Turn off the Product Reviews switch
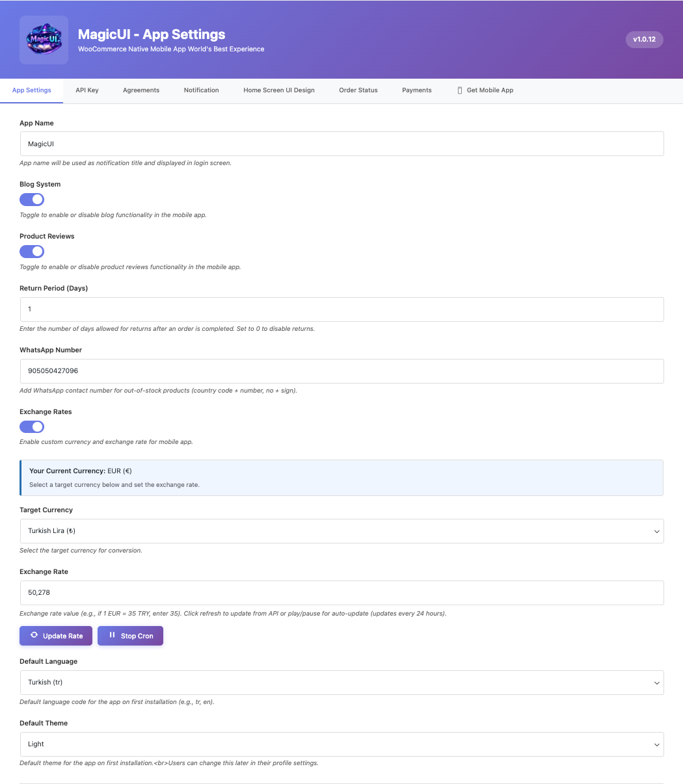This screenshot has height=784, width=683. [32, 252]
